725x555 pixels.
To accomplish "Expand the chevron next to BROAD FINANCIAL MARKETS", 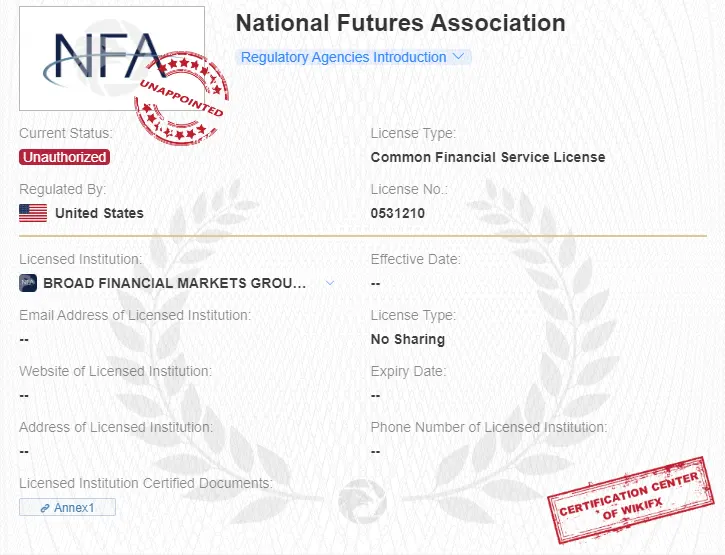I will click(x=330, y=283).
